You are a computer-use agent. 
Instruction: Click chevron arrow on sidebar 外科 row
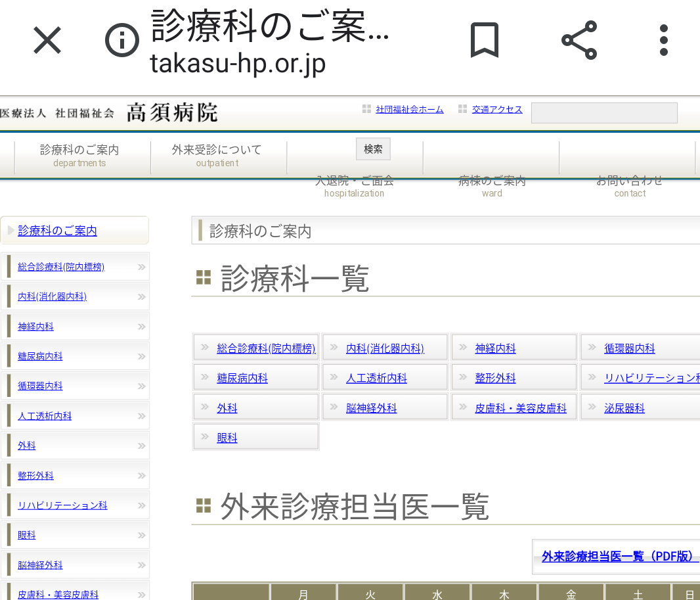[142, 446]
